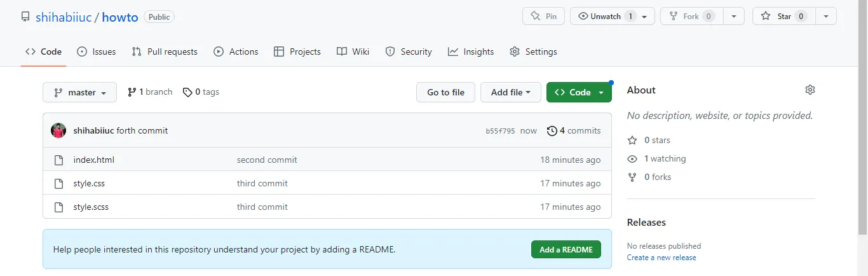
Task: Open the Issues tab
Action: click(96, 52)
